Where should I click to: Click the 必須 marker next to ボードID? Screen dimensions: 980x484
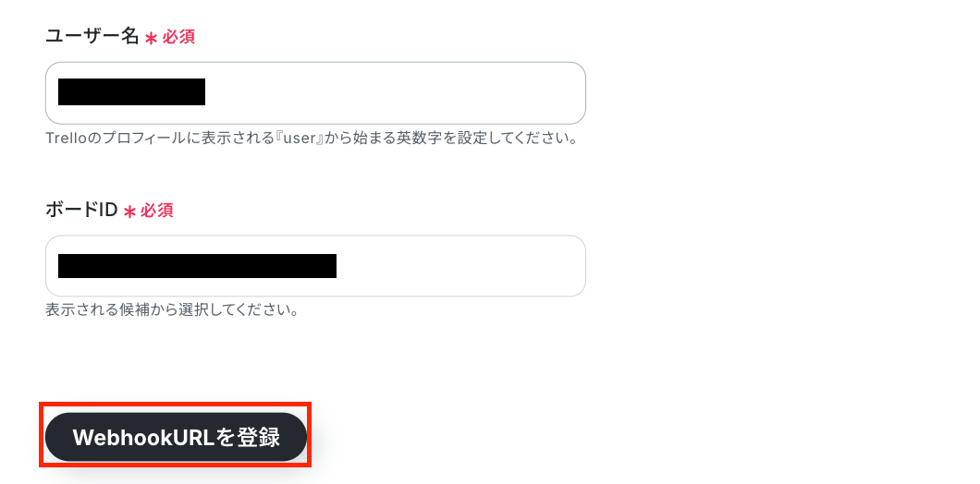pos(157,211)
